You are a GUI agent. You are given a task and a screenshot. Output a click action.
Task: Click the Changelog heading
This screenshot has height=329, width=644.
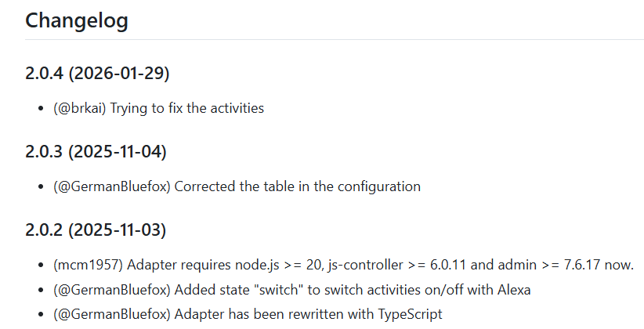[77, 20]
